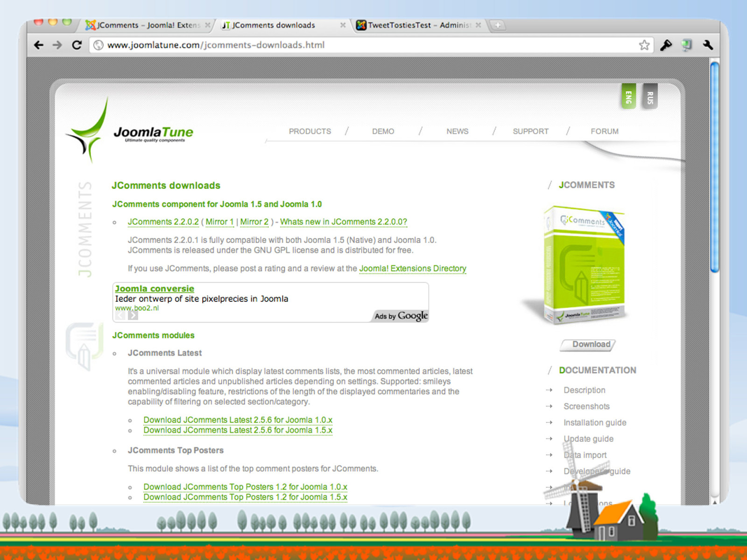Switch site language to ENG
The width and height of the screenshot is (747, 560).
(x=628, y=97)
